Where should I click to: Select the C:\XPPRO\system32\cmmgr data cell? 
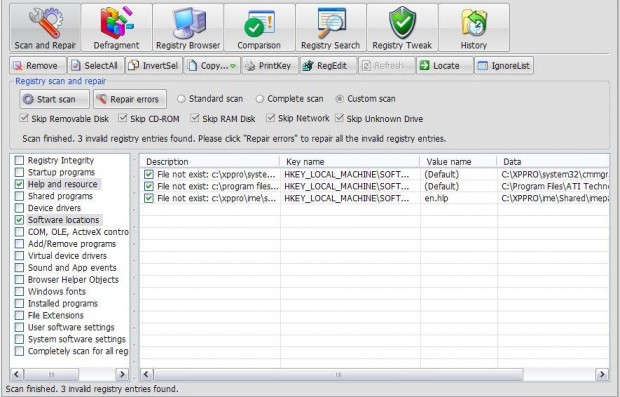tap(554, 174)
